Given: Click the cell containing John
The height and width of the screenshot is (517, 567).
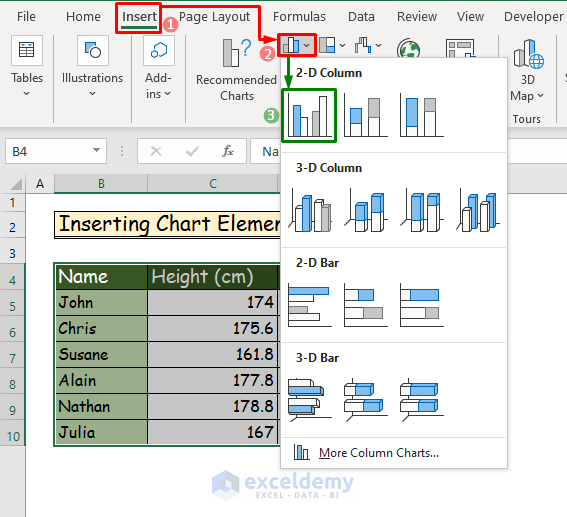Looking at the screenshot, I should click(x=102, y=303).
